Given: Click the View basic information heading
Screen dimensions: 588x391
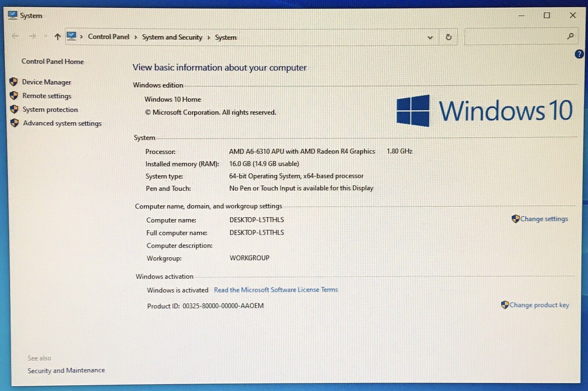Looking at the screenshot, I should [219, 68].
